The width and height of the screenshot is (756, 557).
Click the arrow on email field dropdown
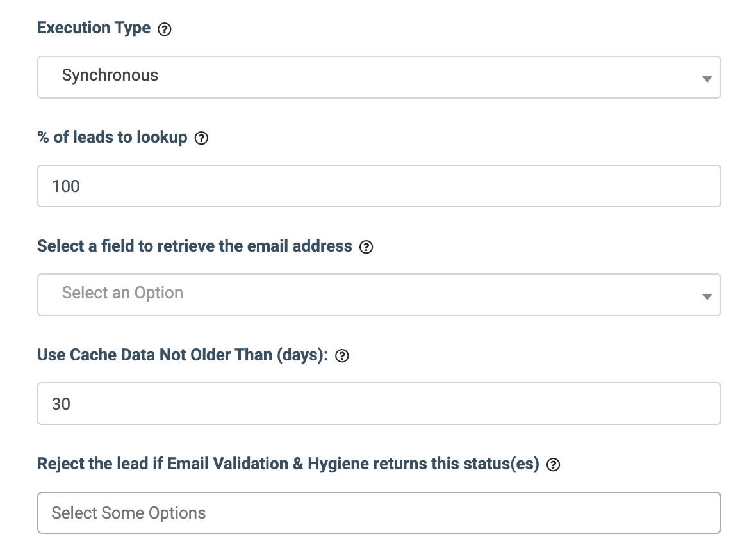click(x=707, y=296)
